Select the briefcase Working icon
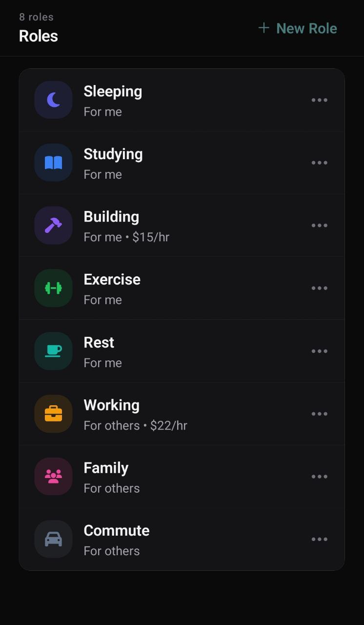Image resolution: width=364 pixels, height=625 pixels. [x=53, y=414]
